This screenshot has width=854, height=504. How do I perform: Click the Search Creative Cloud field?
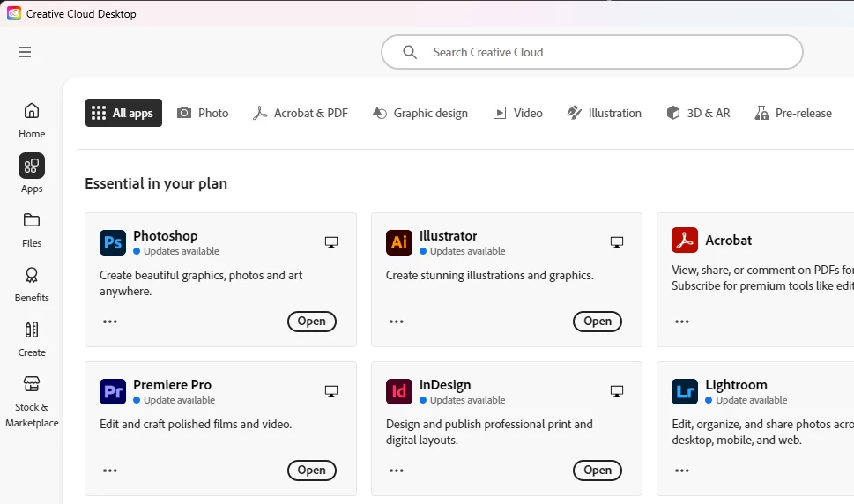[x=592, y=52]
